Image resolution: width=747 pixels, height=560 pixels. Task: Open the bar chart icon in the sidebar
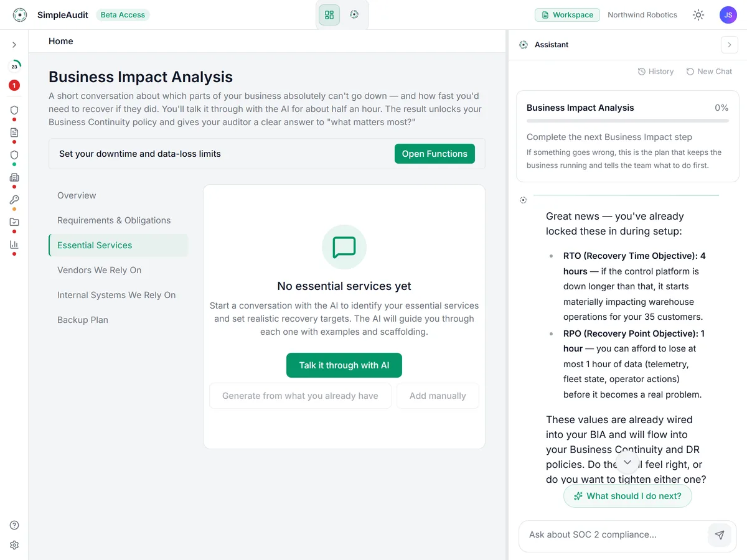[14, 245]
